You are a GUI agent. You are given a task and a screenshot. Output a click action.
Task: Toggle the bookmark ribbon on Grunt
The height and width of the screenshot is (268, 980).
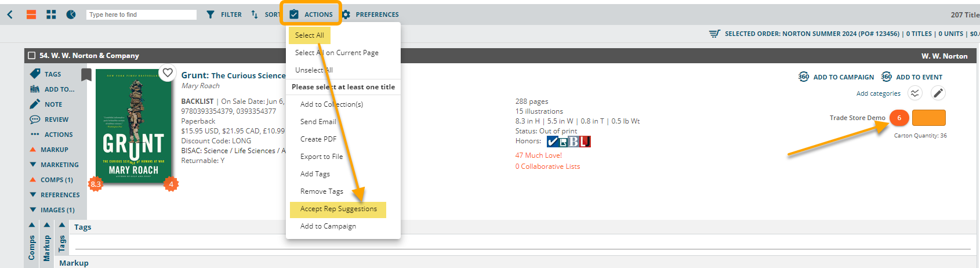pyautogui.click(x=86, y=75)
